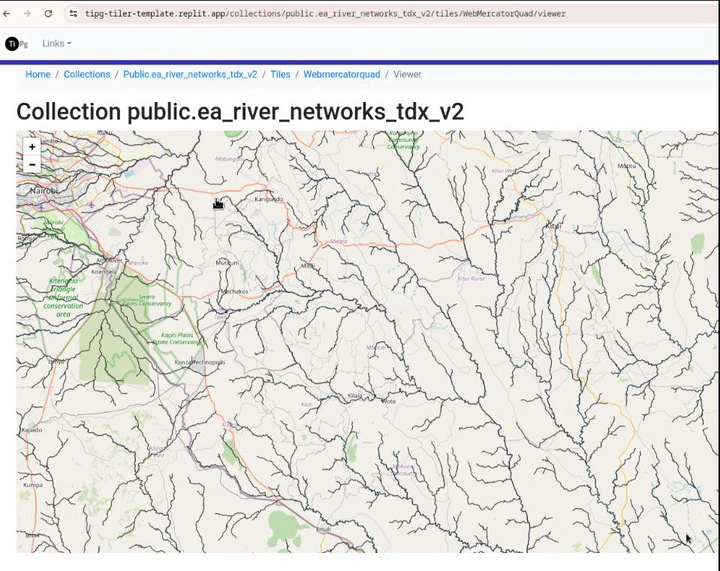Expand the Links dropdown menu
720x571 pixels.
coord(56,44)
